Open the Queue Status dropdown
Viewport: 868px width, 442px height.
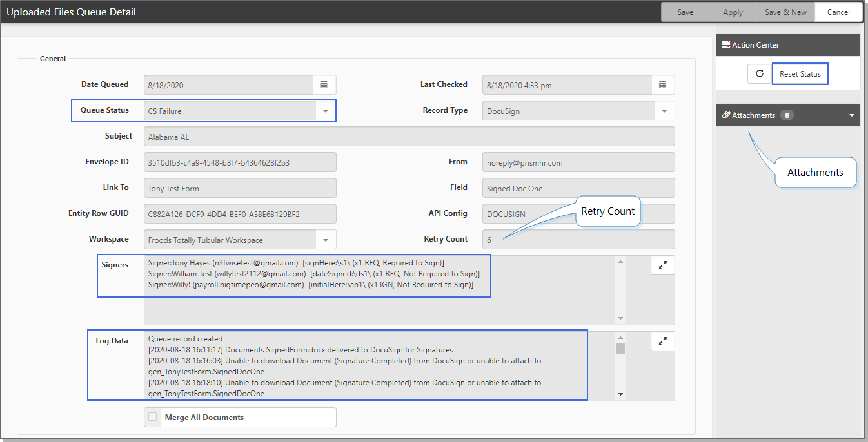(326, 111)
